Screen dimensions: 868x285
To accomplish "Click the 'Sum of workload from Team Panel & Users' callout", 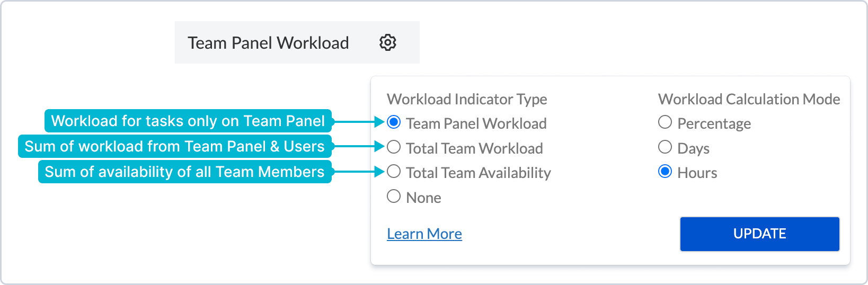I will tap(174, 146).
